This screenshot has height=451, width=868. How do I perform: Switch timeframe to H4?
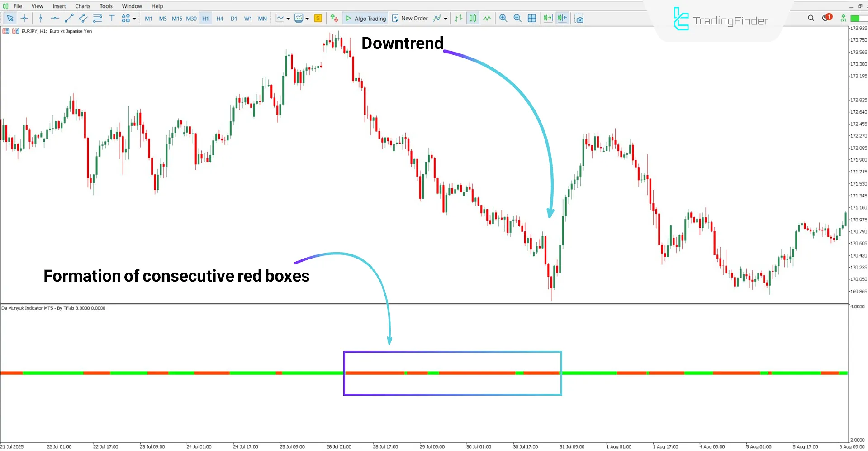[x=220, y=19]
